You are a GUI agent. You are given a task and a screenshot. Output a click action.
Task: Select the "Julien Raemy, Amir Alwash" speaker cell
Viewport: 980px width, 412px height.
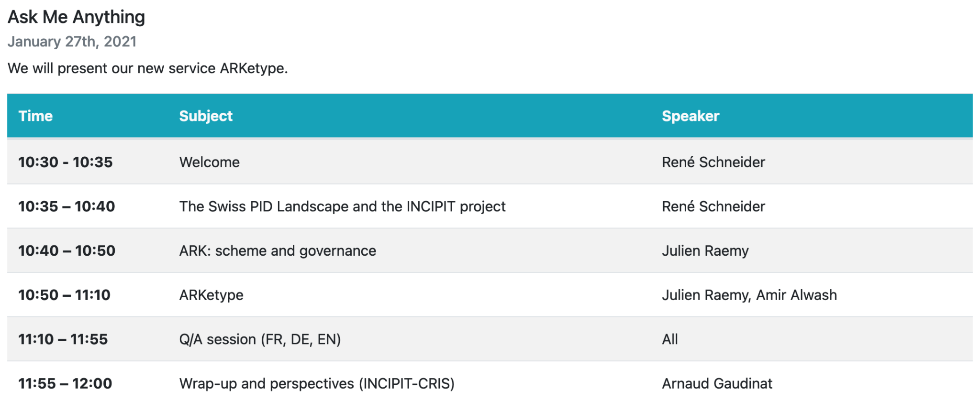click(x=749, y=295)
